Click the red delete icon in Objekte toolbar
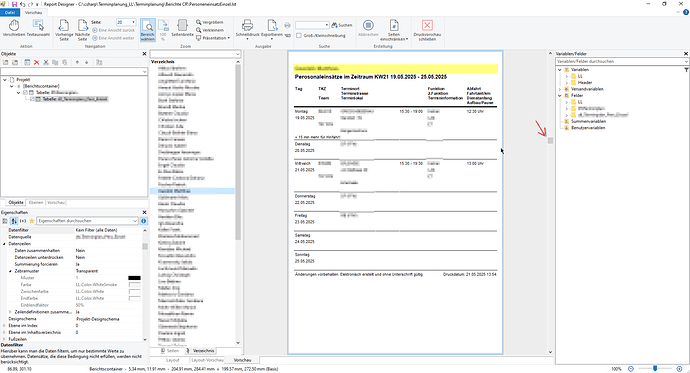Image resolution: width=690 pixels, height=373 pixels. coord(37,62)
